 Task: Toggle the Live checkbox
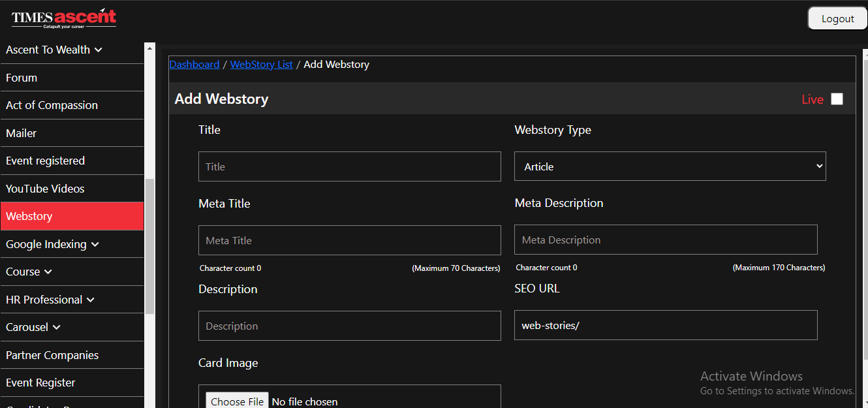pos(837,99)
